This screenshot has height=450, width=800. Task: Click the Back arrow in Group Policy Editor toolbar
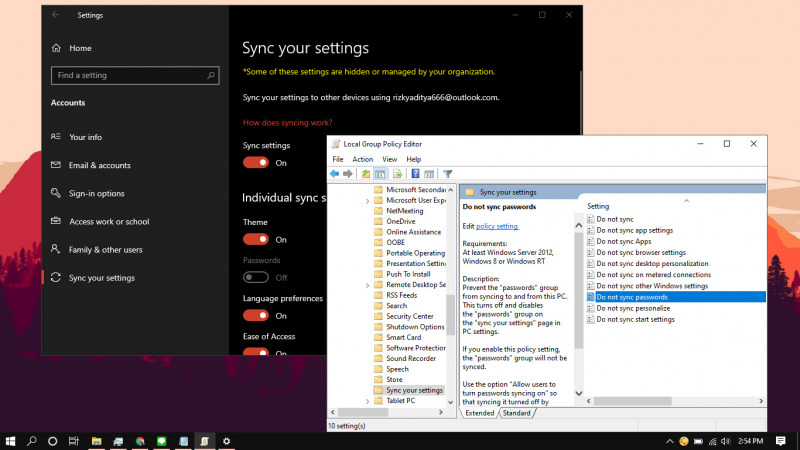pyautogui.click(x=334, y=174)
